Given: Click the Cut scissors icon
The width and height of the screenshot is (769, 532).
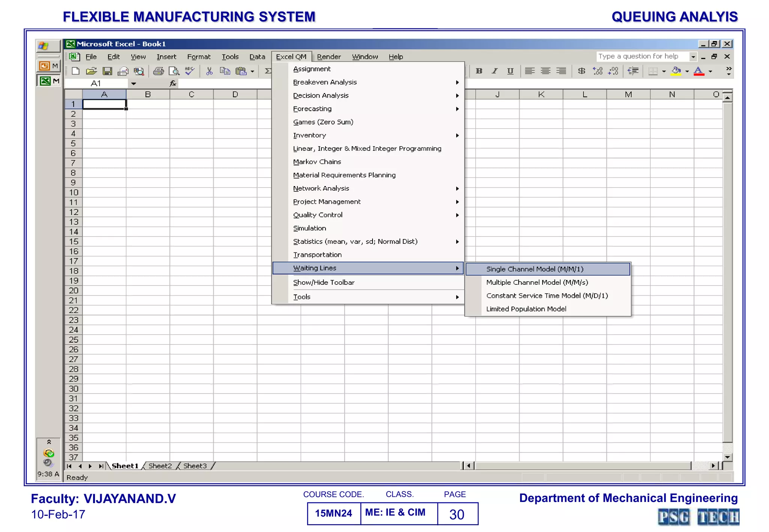Looking at the screenshot, I should pos(209,71).
